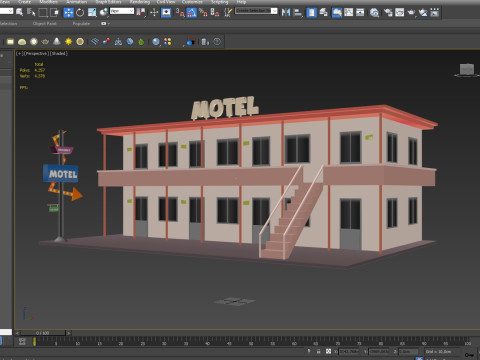Open the Create menu
The width and height of the screenshot is (480, 360).
coord(24,2)
